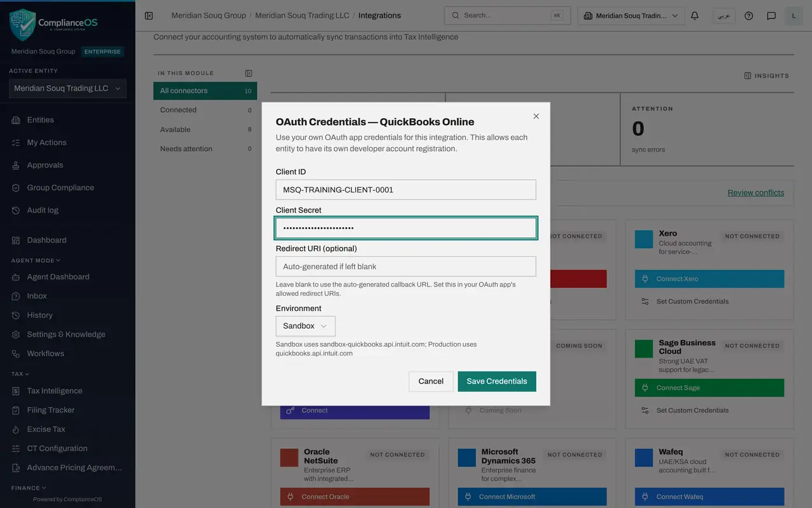Screen dimensions: 812x508
Task: Switch language to Arabic
Action: [723, 16]
